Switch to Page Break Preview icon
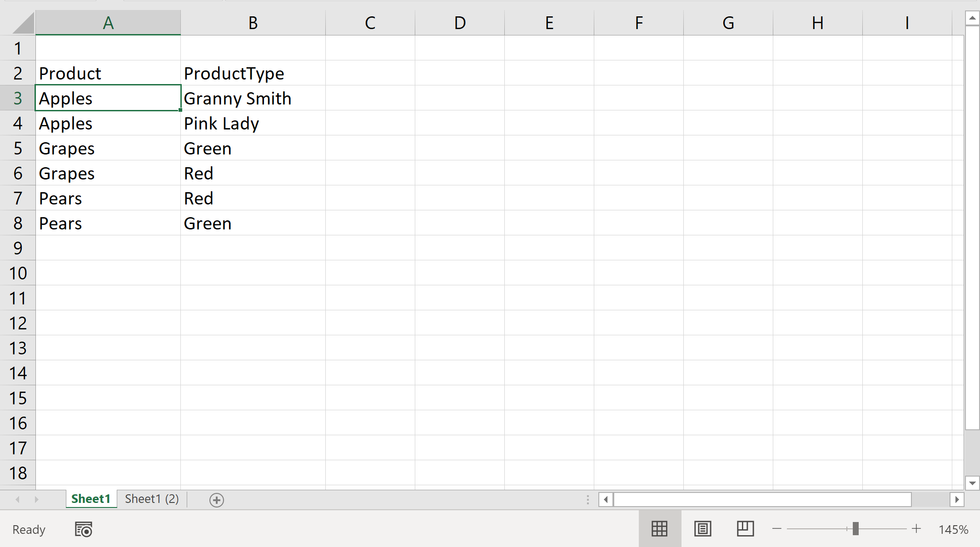This screenshot has width=980, height=547. click(x=745, y=529)
